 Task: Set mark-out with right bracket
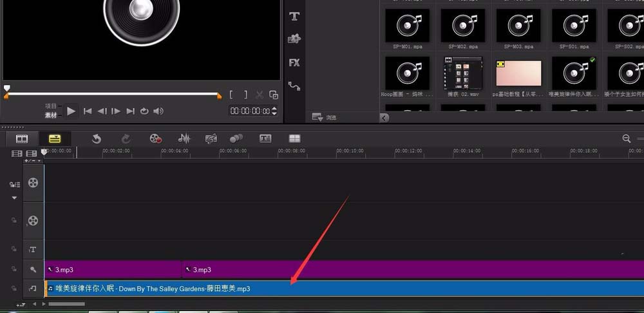tap(245, 95)
